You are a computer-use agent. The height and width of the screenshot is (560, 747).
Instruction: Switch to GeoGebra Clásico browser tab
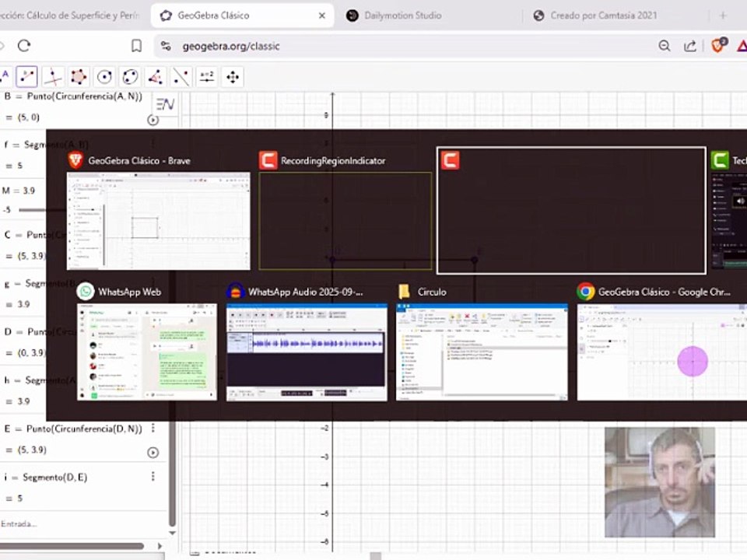pos(242,16)
